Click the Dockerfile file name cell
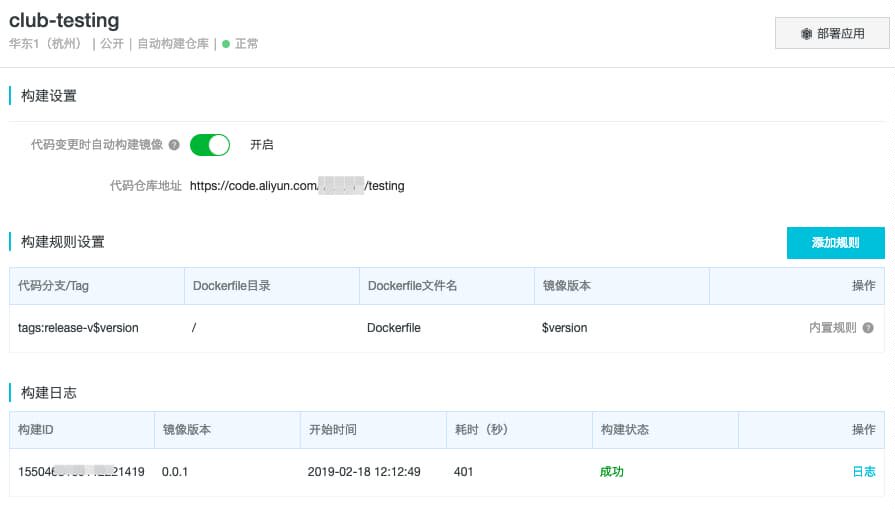 tap(394, 328)
